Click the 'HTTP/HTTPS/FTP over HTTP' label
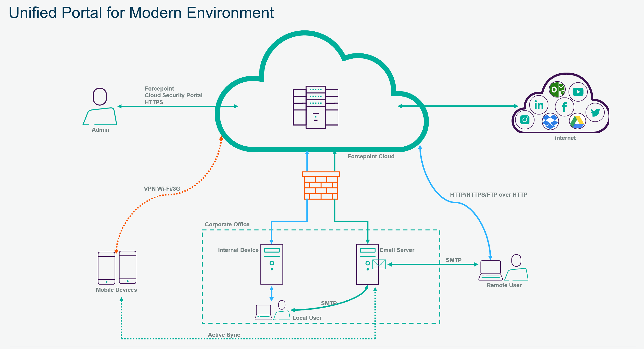Viewport: 644px width, 349px height. point(489,195)
